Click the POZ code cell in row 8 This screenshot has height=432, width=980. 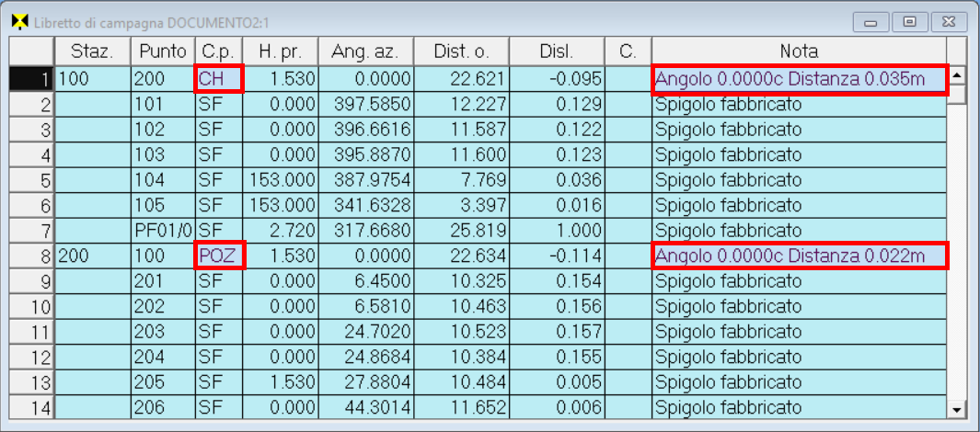(x=218, y=255)
